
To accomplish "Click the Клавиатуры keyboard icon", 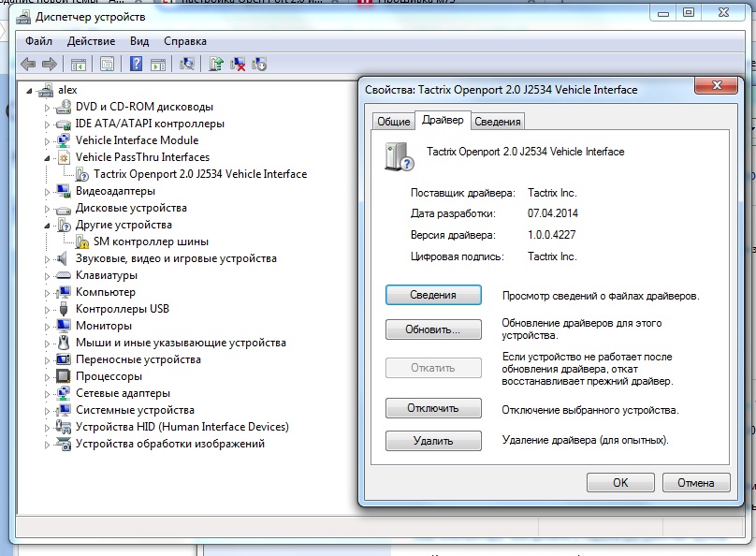I will coord(64,275).
